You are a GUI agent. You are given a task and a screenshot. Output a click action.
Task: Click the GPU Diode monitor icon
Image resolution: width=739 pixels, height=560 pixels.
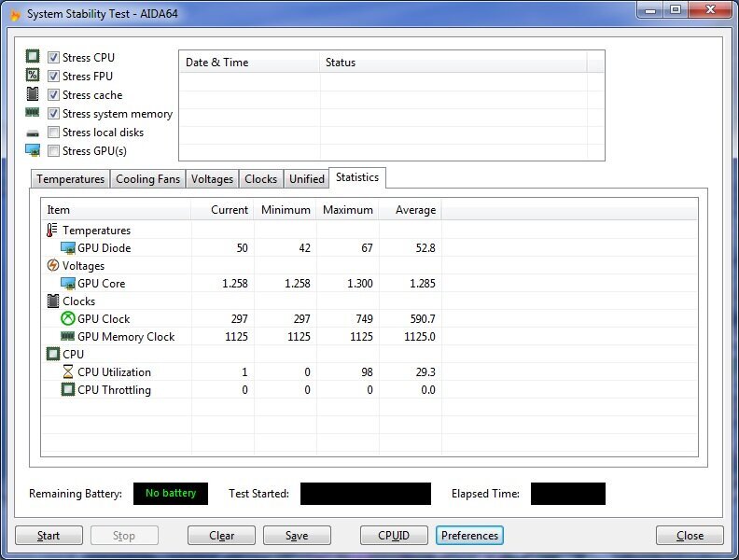(x=67, y=248)
